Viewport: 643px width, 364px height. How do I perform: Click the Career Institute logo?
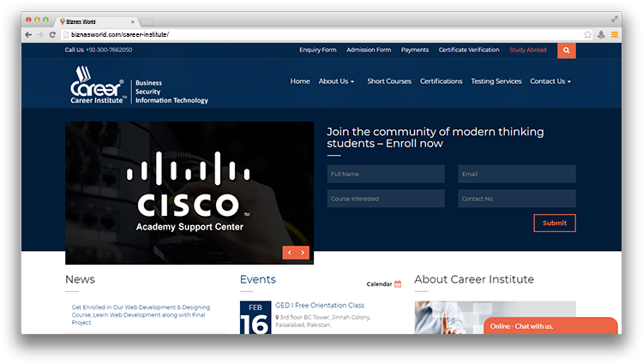[139, 85]
